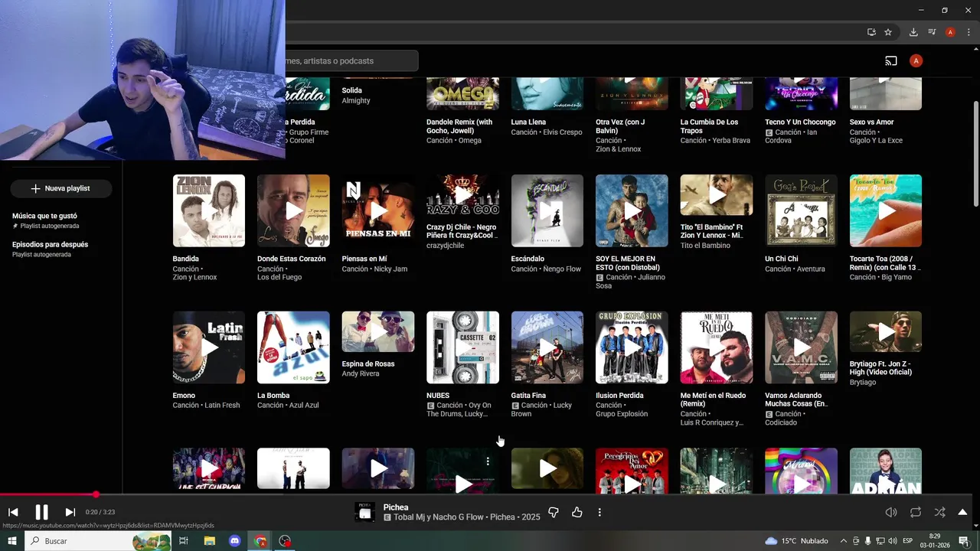This screenshot has height=551, width=980.
Task: Install app icon in the address bar
Action: tap(871, 32)
